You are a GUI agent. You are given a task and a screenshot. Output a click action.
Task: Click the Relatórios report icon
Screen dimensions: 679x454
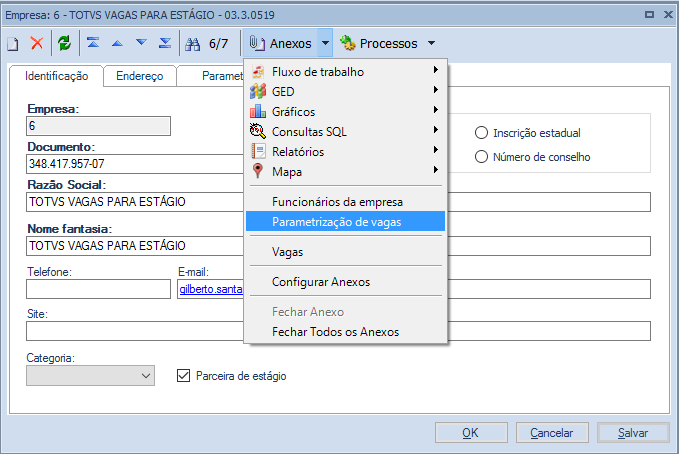click(x=258, y=151)
